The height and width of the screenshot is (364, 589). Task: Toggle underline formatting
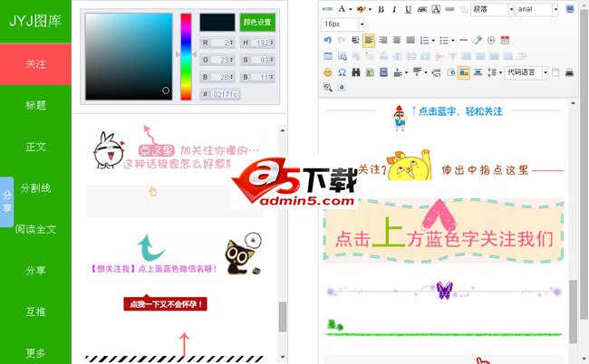(408, 9)
